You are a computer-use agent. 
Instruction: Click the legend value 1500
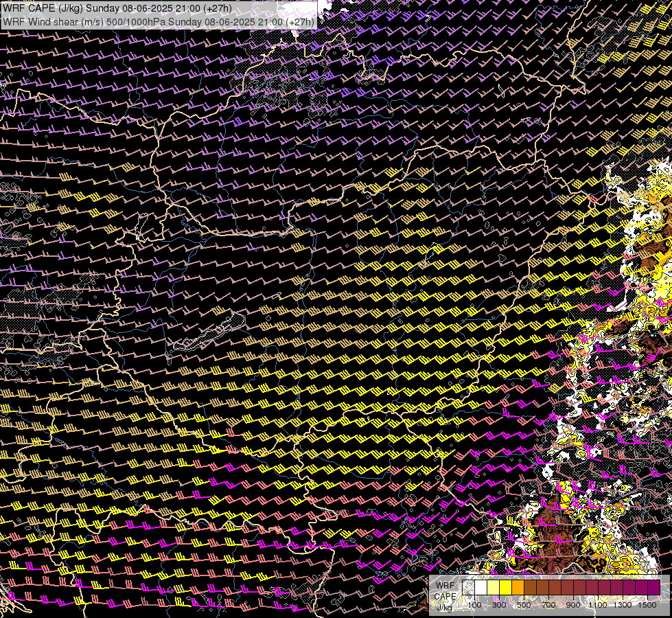tap(647, 605)
